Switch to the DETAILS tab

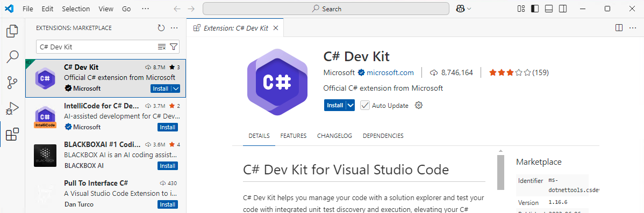pyautogui.click(x=259, y=136)
